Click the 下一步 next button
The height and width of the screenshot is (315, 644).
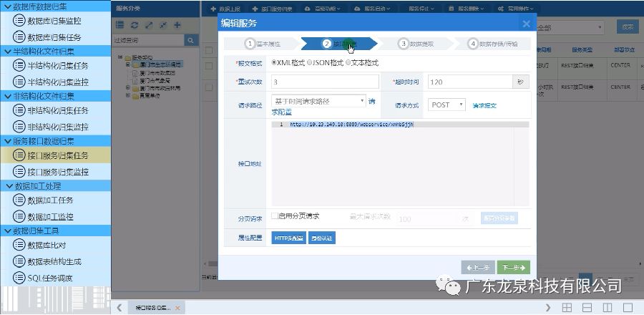514,267
